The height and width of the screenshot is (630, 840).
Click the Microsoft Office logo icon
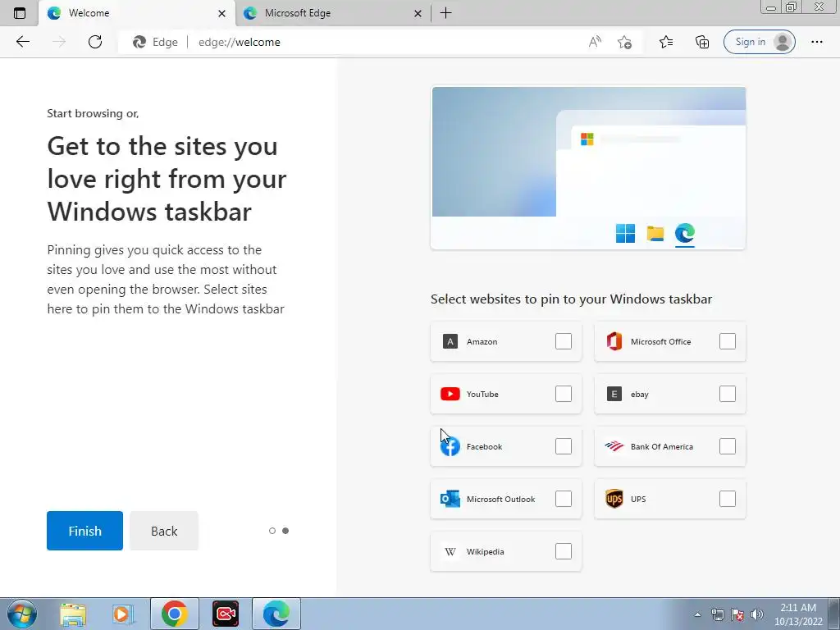[614, 341]
